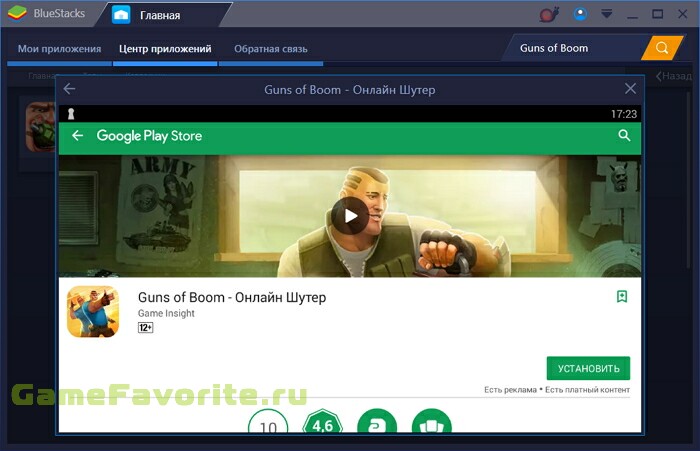This screenshot has height=451, width=700.
Task: Go back with popup left arrow
Action: pyautogui.click(x=69, y=89)
